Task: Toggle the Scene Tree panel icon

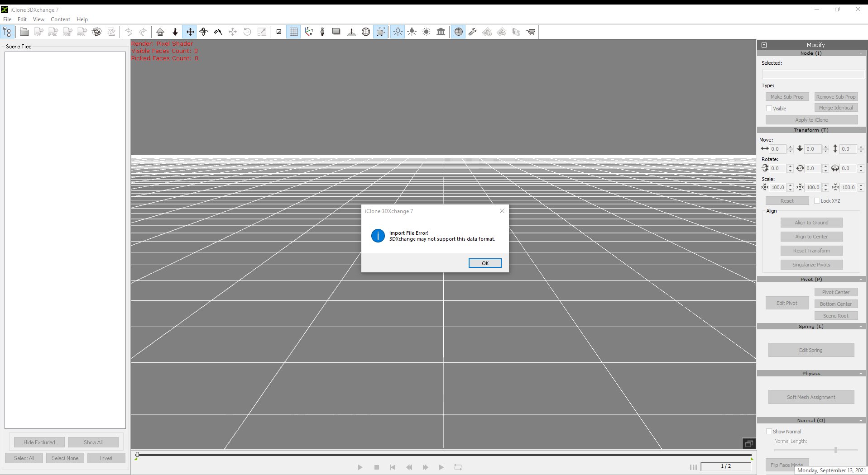Action: point(8,32)
